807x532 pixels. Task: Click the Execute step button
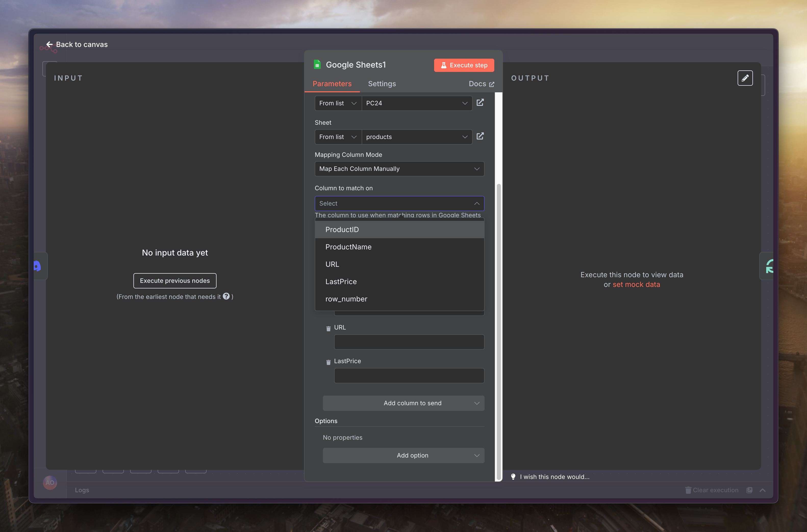464,65
